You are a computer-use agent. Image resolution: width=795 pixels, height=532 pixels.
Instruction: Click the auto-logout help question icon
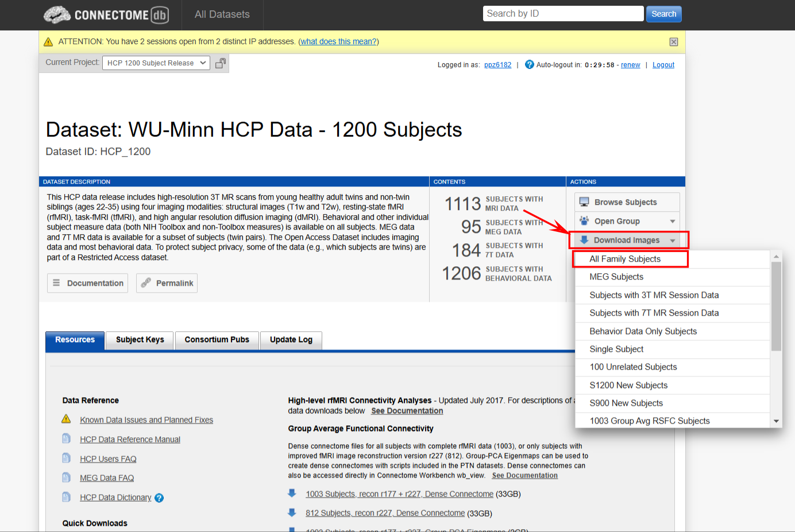coord(530,64)
